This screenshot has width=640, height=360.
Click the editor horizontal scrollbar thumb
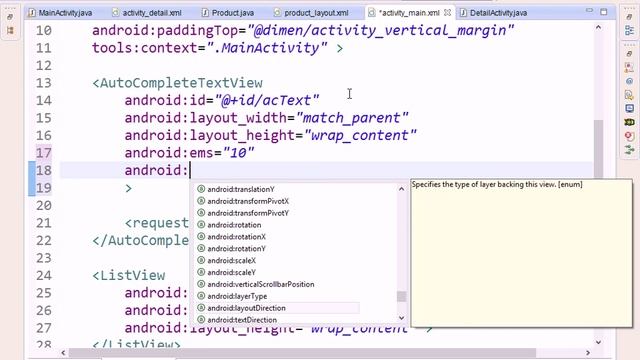pos(302,352)
